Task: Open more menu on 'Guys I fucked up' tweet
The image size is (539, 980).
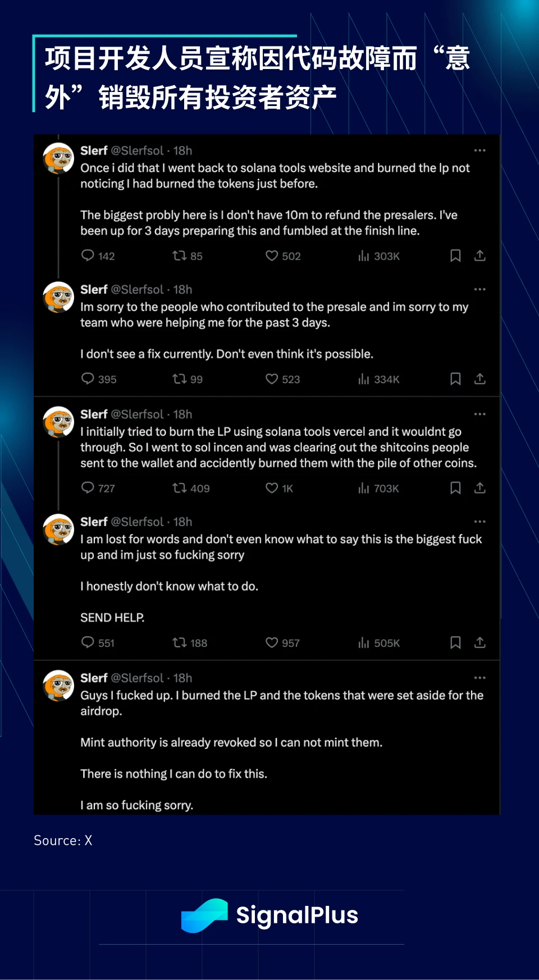Action: tap(479, 678)
